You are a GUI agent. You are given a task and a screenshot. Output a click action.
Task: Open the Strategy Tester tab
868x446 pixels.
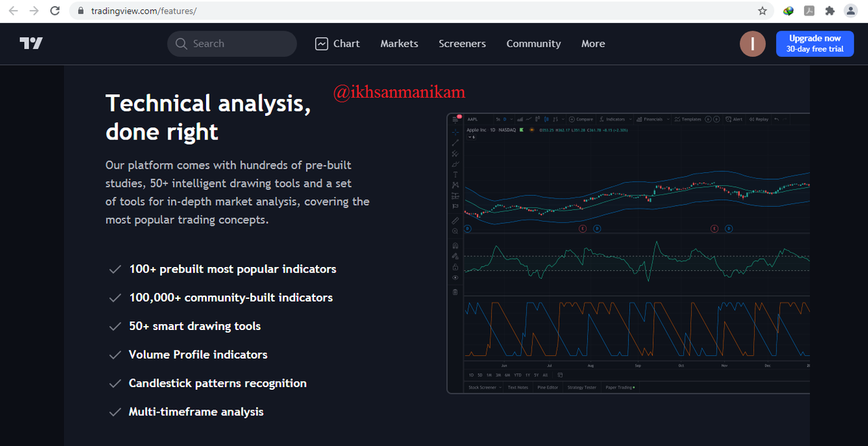point(582,387)
